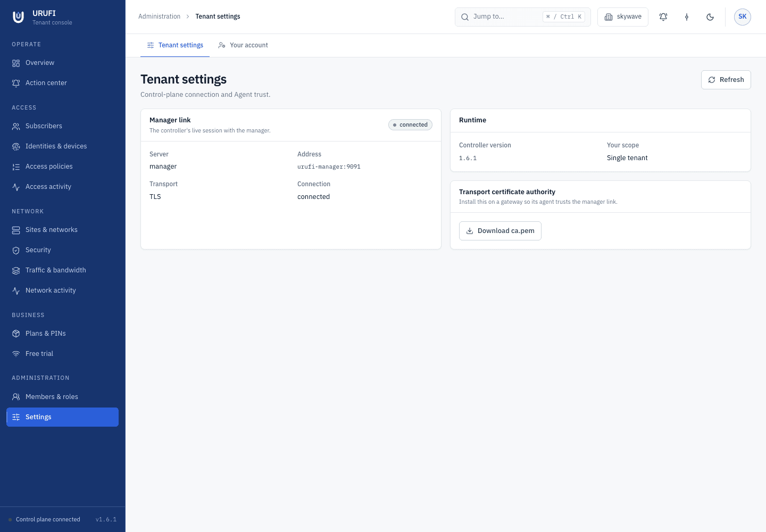Open Traffic & bandwidth
Screen dimensions: 766x532
pyautogui.click(x=62, y=270)
